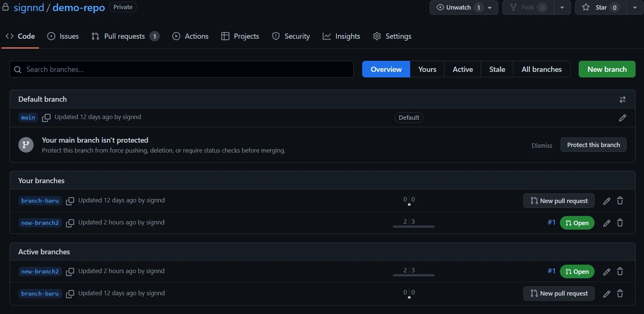
Task: Open the main branch link
Action: click(x=28, y=118)
